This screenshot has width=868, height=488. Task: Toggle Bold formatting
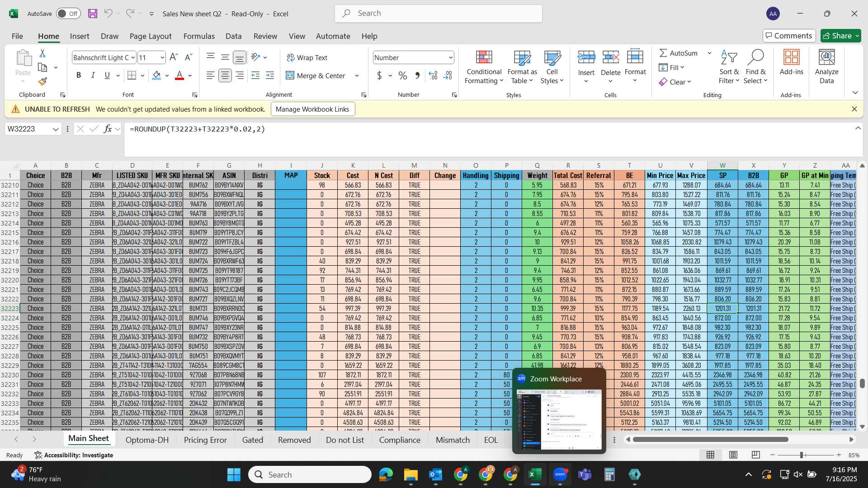[x=79, y=75]
